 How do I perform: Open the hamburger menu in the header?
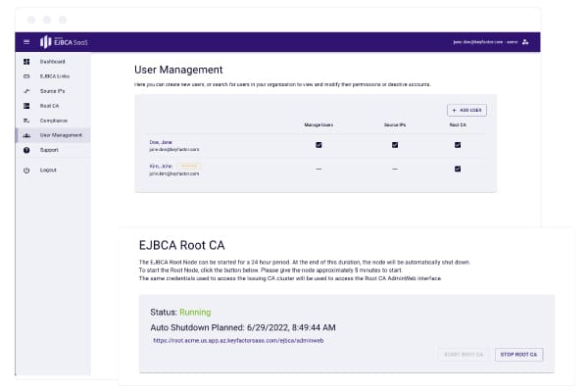click(26, 42)
